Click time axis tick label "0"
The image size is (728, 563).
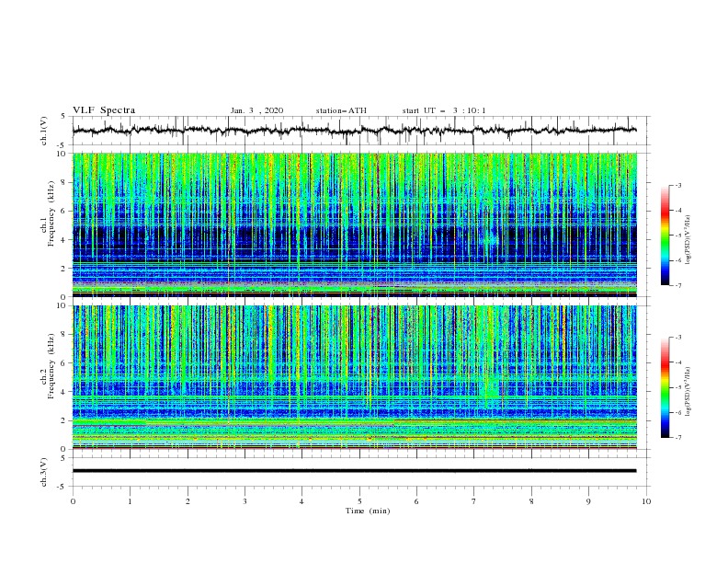point(73,501)
